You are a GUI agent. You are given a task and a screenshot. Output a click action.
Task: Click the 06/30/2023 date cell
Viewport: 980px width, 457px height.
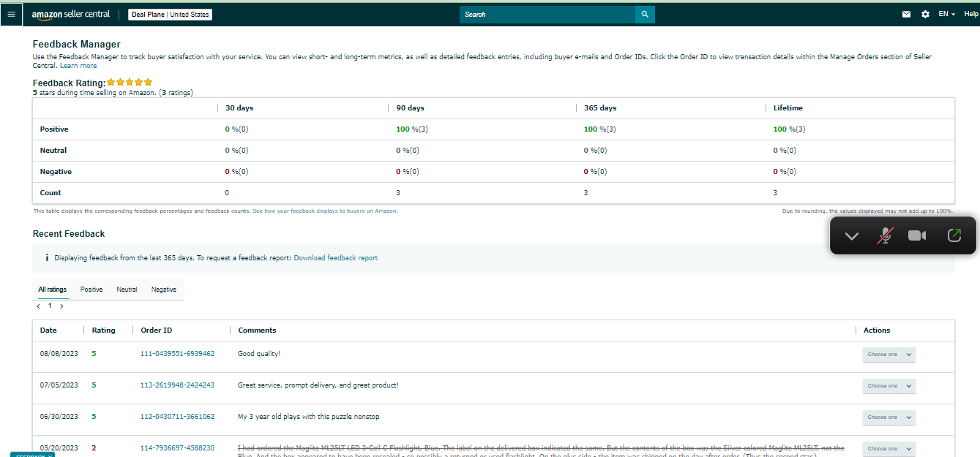click(59, 417)
